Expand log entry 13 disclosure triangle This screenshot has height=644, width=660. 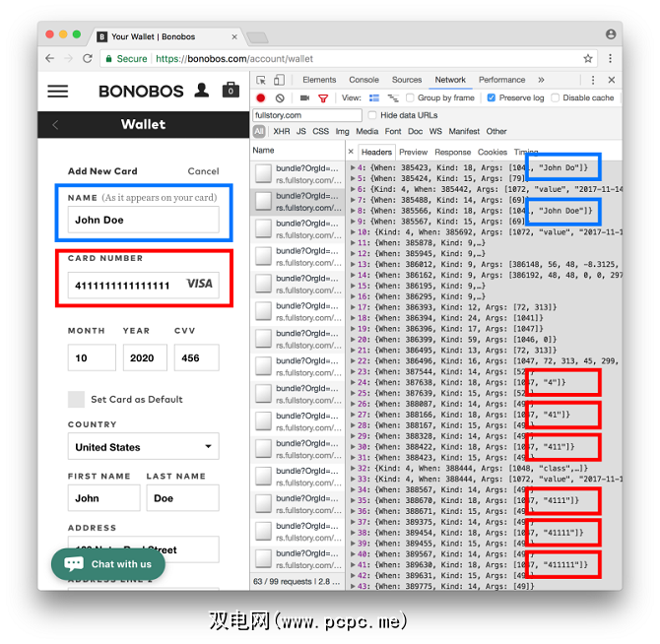coord(354,265)
